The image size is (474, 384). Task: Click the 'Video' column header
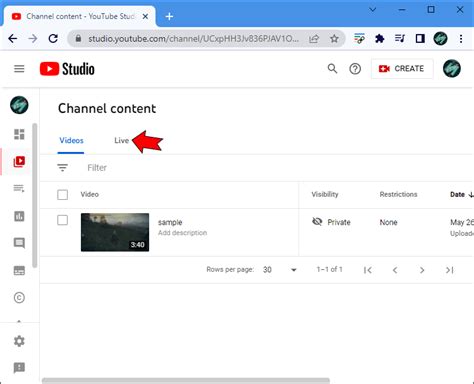pyautogui.click(x=89, y=194)
